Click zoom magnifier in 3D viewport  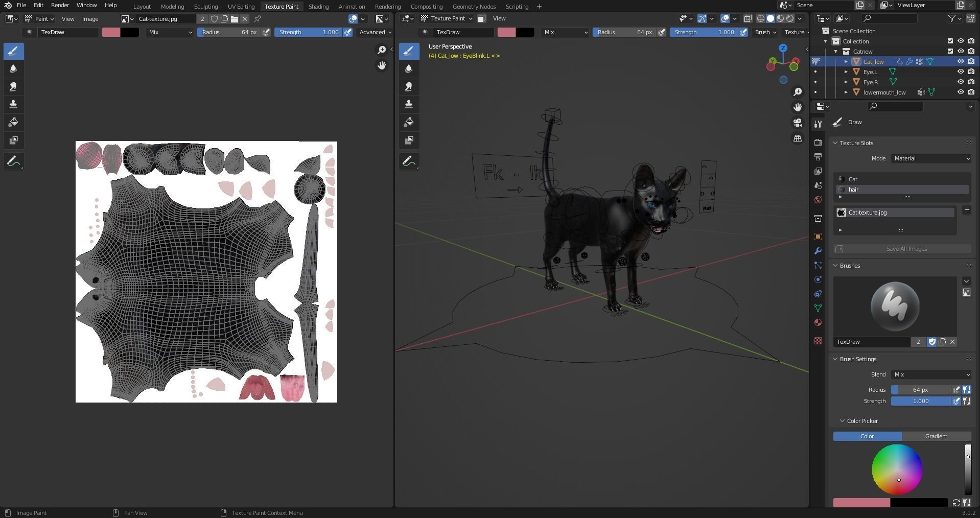point(798,92)
